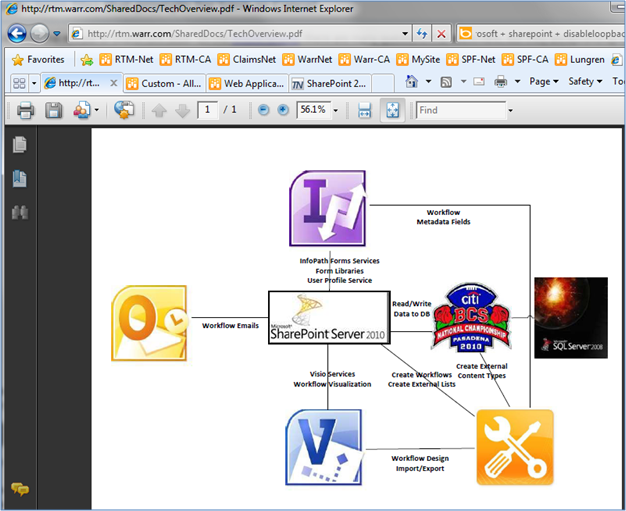This screenshot has height=511, width=626.
Task: Open the Bookmarks side panel
Action: coord(19,179)
